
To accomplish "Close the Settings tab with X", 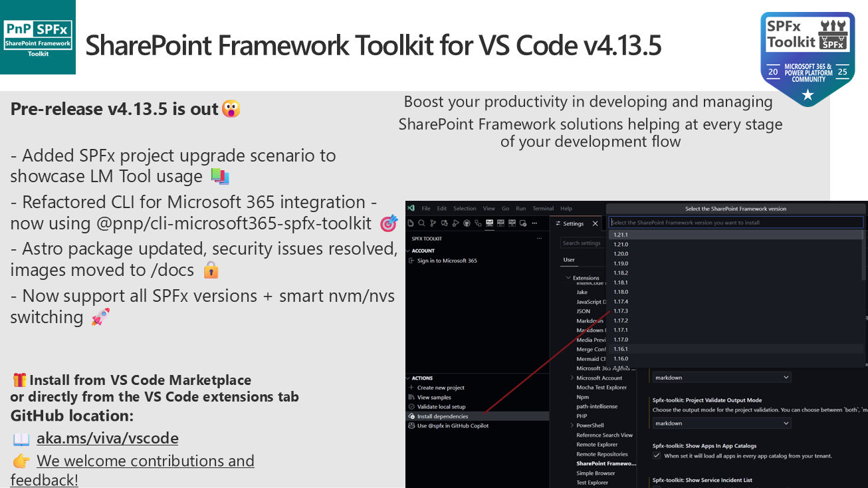I will pyautogui.click(x=595, y=224).
